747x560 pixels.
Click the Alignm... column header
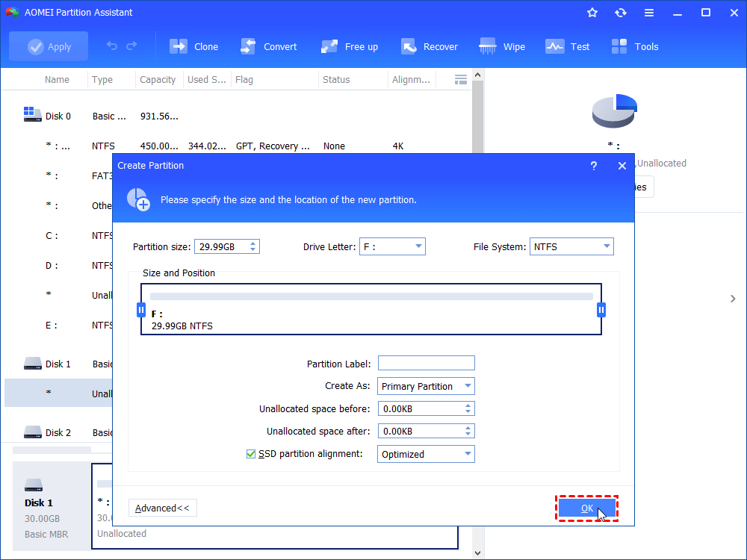point(411,80)
